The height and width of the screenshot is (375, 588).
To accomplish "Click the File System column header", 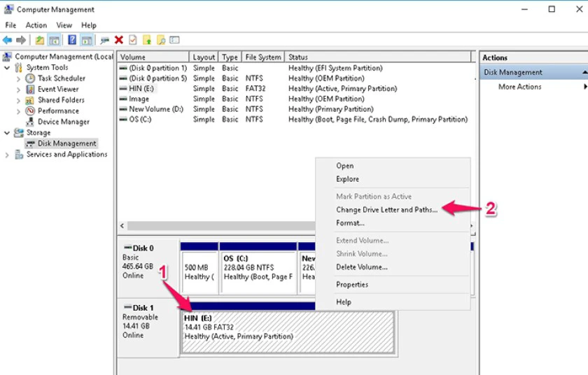I will click(263, 57).
